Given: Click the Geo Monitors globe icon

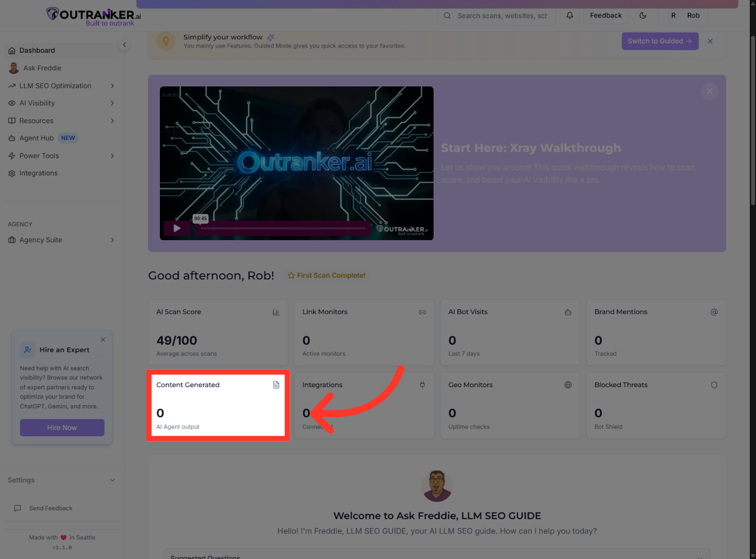Looking at the screenshot, I should click(568, 385).
